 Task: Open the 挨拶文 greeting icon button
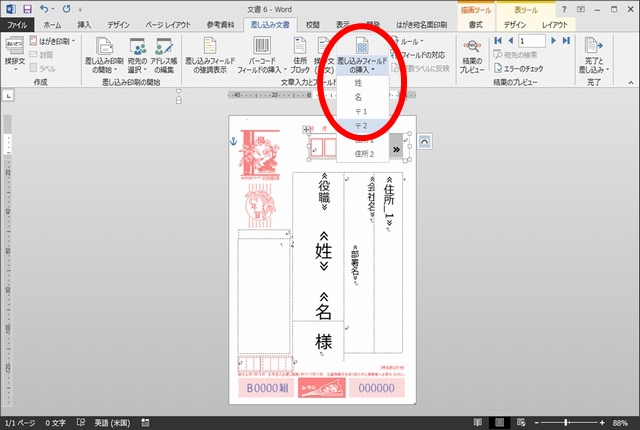click(15, 53)
